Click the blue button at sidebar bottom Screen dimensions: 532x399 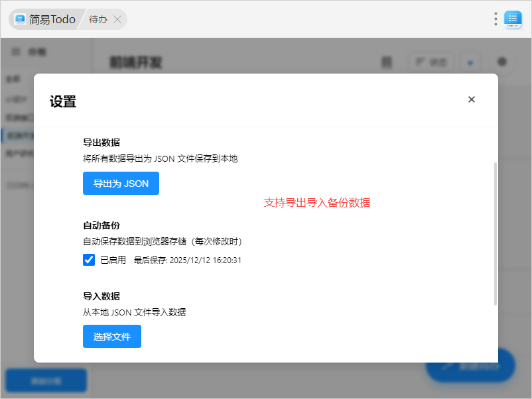click(x=46, y=380)
